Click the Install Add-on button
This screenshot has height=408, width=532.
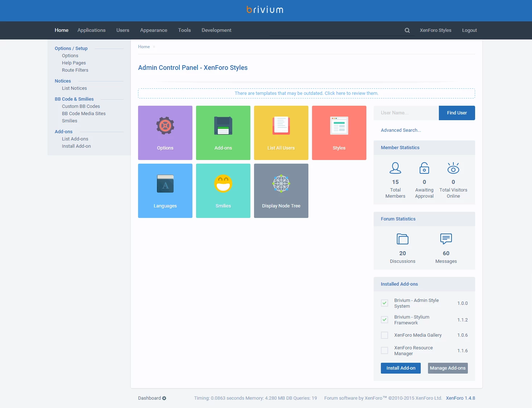click(x=401, y=368)
